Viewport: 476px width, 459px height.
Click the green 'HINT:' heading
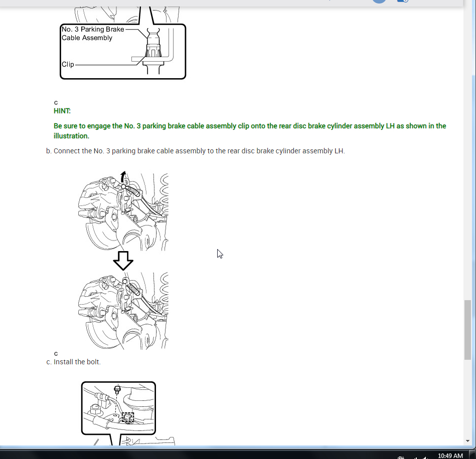[62, 111]
